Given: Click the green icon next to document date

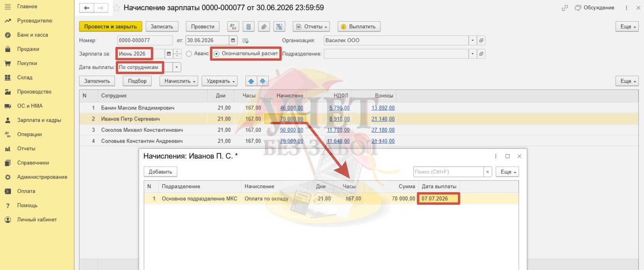Looking at the screenshot, I should click(x=246, y=41).
